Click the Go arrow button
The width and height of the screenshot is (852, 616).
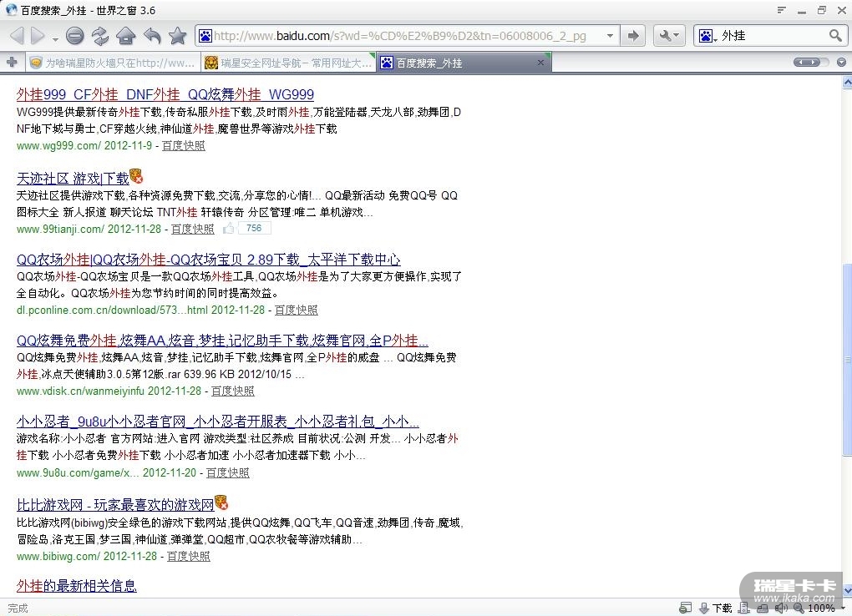coord(633,36)
